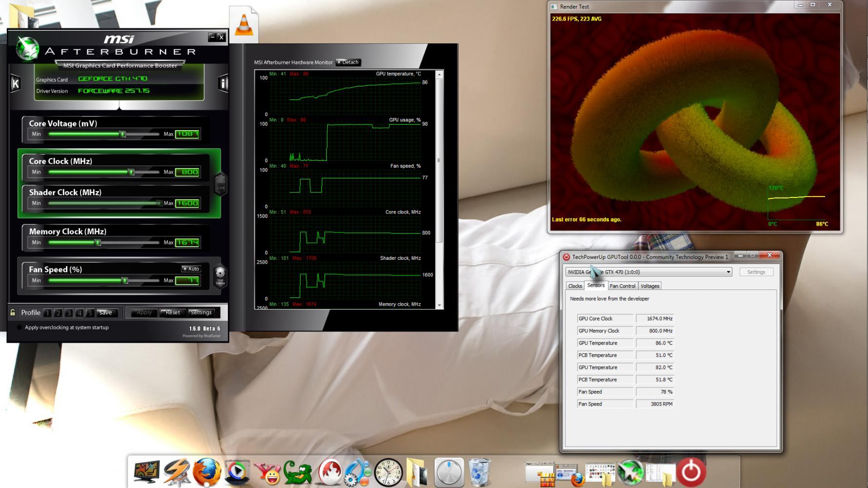Open the firewall window thumbnail in the dock

pos(540,473)
